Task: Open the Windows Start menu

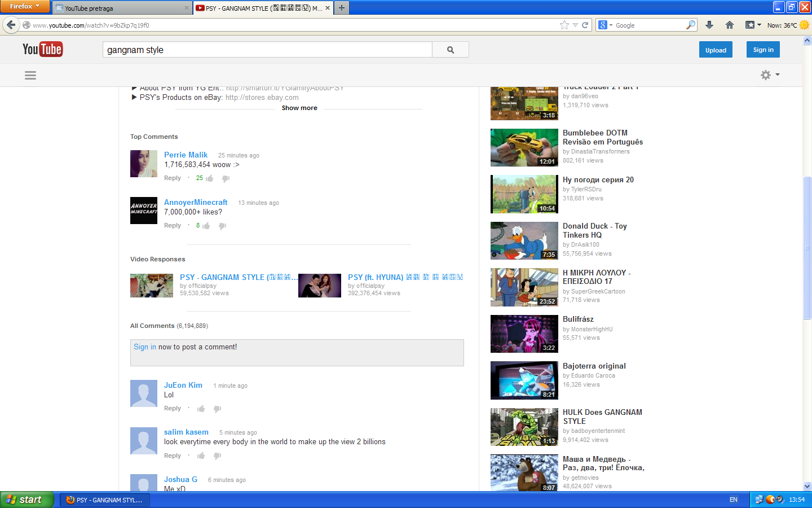Action: [x=27, y=500]
